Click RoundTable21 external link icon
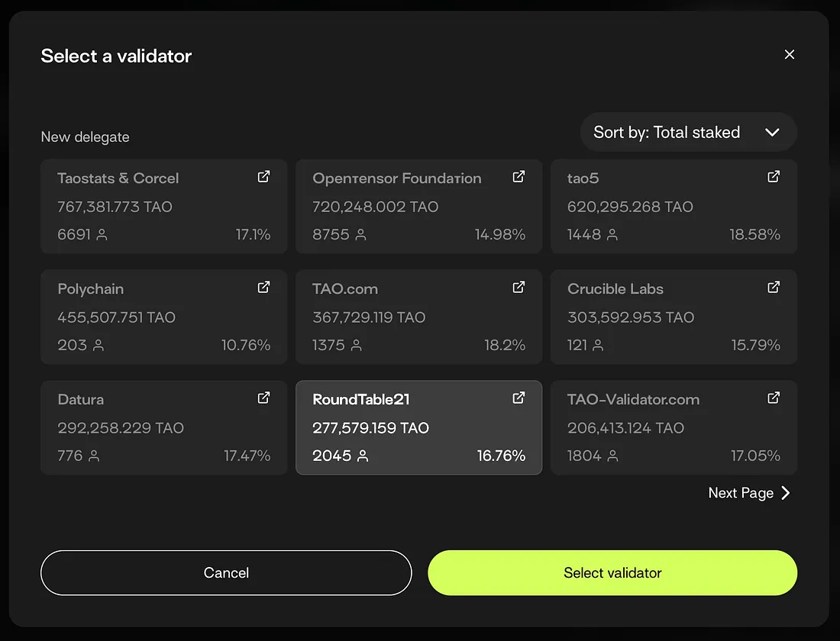This screenshot has height=641, width=840. tap(519, 398)
